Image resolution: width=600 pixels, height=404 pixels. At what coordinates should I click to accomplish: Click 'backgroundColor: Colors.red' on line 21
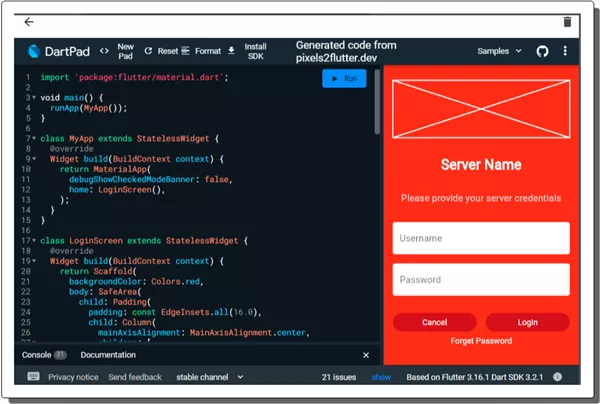click(136, 282)
